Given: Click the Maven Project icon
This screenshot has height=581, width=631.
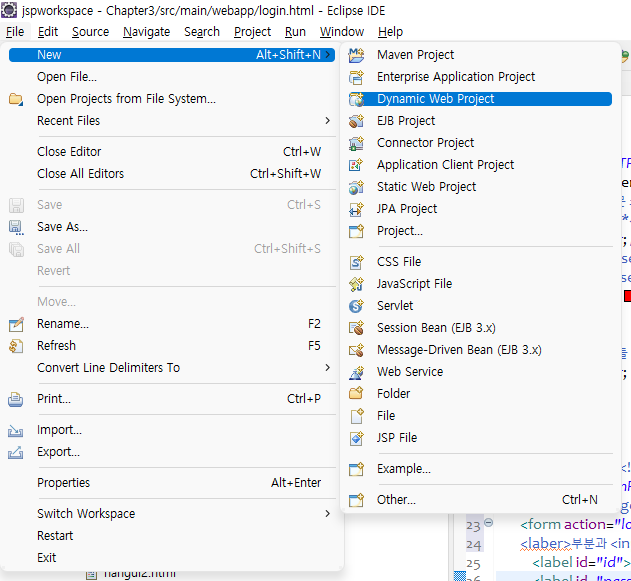Looking at the screenshot, I should [x=356, y=55].
